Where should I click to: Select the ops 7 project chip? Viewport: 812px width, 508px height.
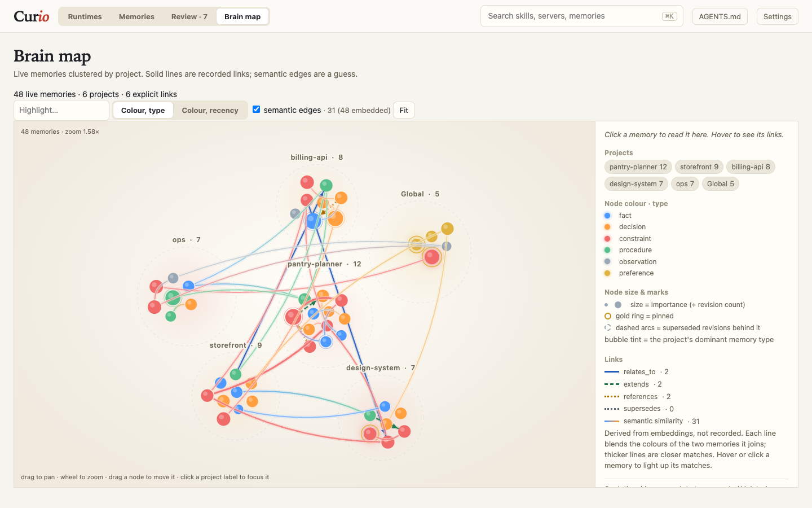pos(685,184)
